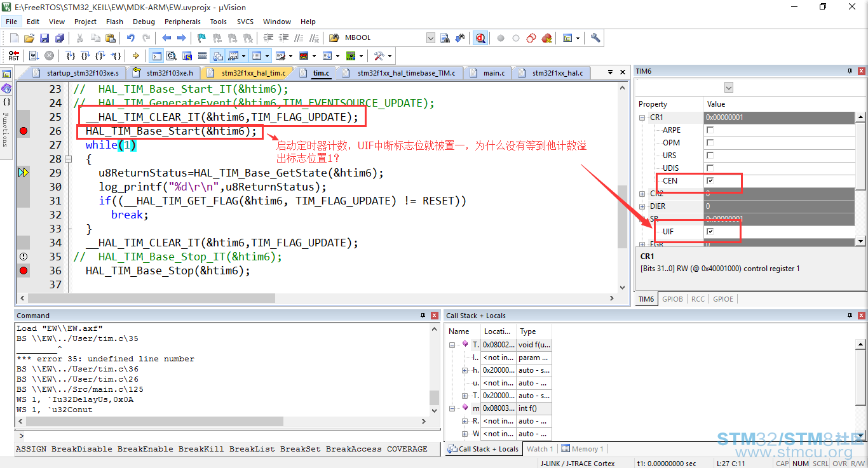Screen dimensions: 868x468
Task: Click the New file icon
Action: pos(14,38)
